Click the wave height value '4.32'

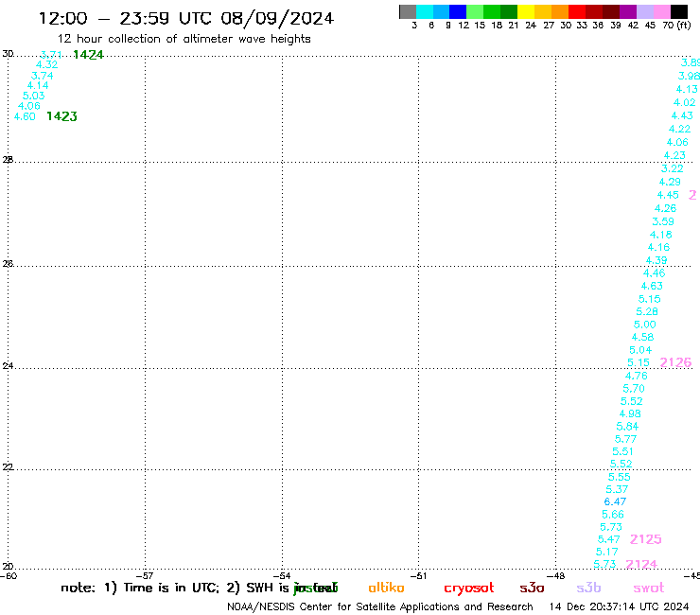(x=46, y=64)
